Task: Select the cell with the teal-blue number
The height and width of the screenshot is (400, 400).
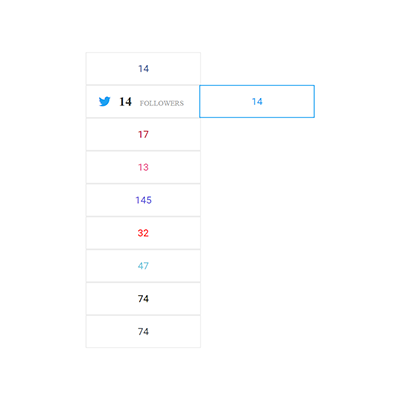Action: [143, 266]
